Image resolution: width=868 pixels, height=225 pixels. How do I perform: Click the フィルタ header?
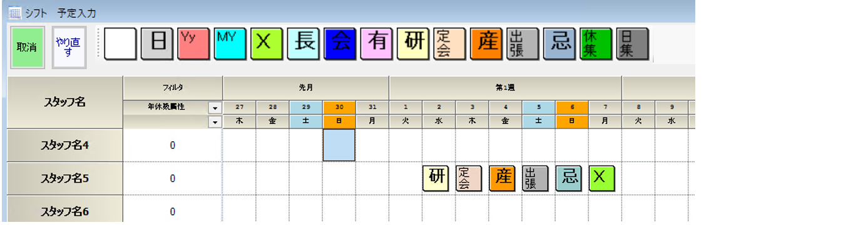coord(173,88)
